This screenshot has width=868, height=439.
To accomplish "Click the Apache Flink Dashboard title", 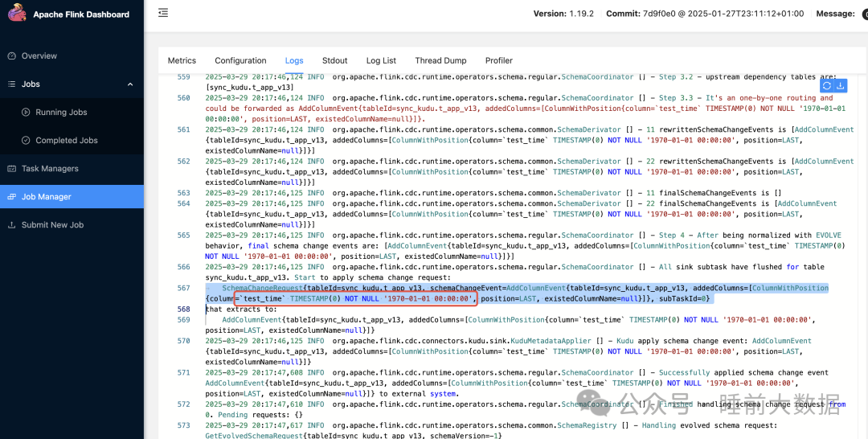I will coord(81,14).
